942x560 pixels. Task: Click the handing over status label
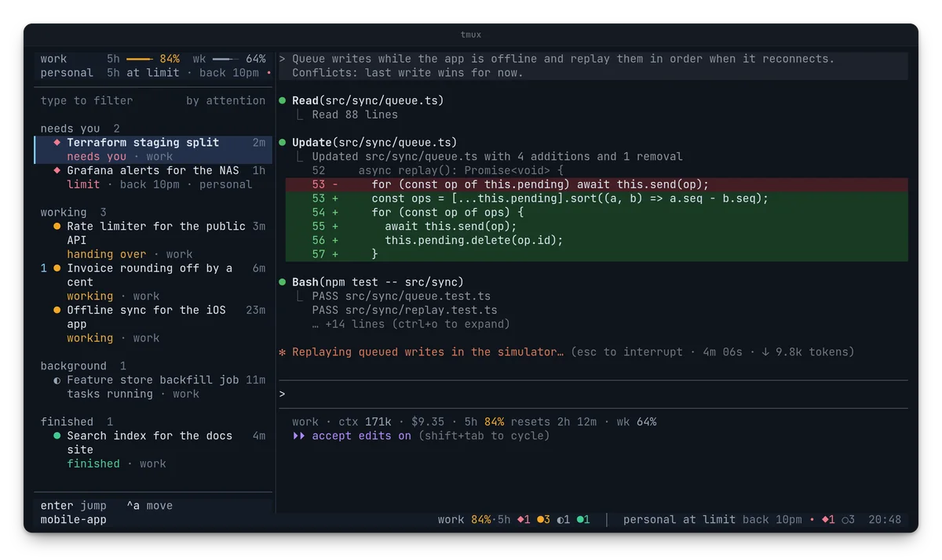click(x=107, y=255)
